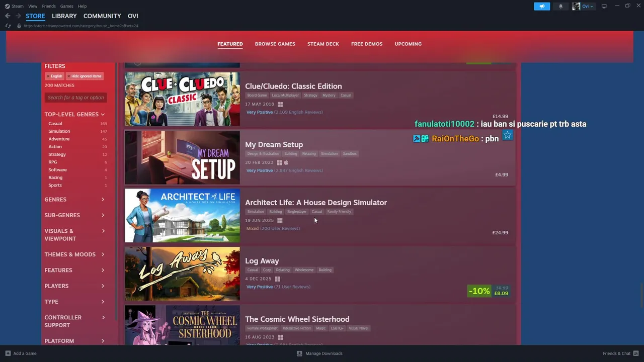Click the padlock icon beside the URL

[19, 26]
